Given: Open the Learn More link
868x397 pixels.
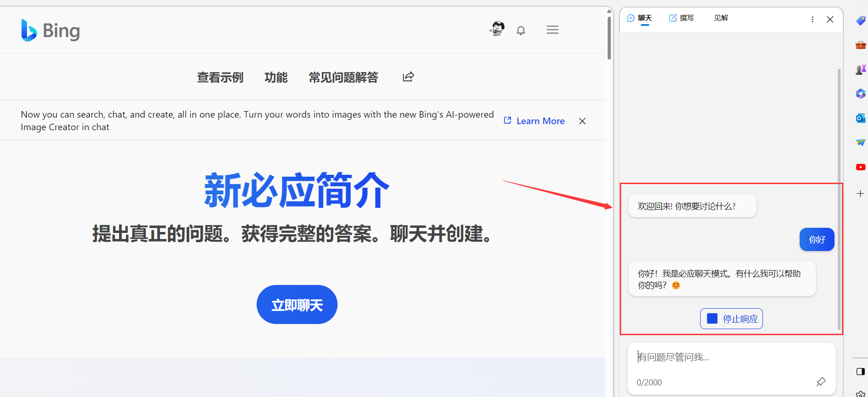Looking at the screenshot, I should click(x=534, y=121).
